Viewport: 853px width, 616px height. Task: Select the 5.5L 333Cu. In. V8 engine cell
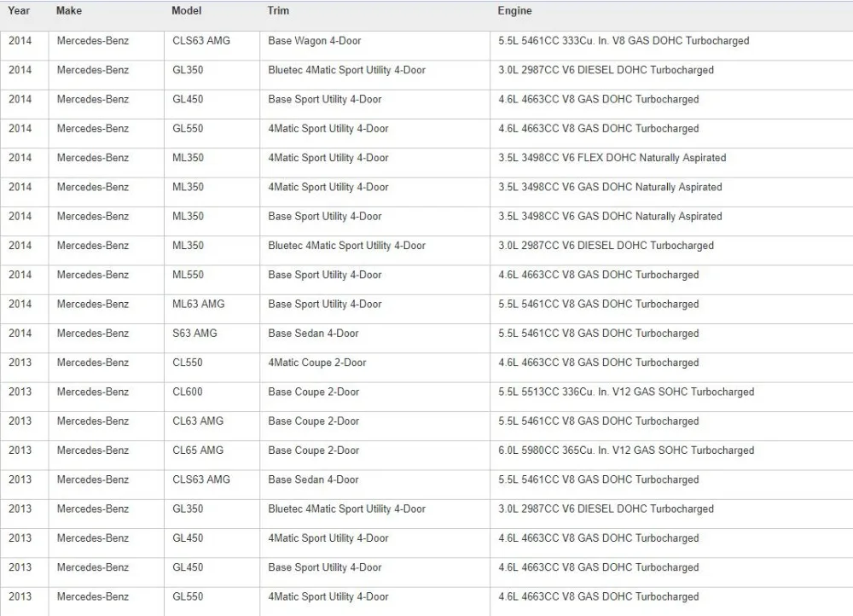pyautogui.click(x=671, y=46)
